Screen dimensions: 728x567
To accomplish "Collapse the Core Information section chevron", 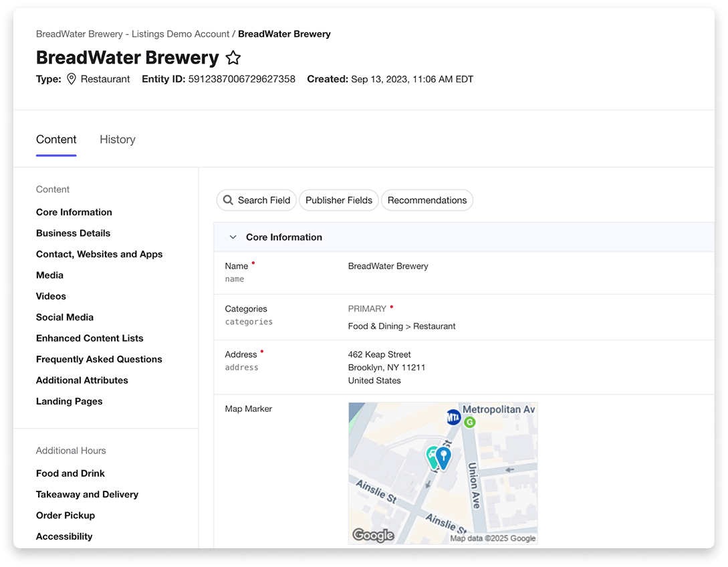I will click(x=233, y=237).
